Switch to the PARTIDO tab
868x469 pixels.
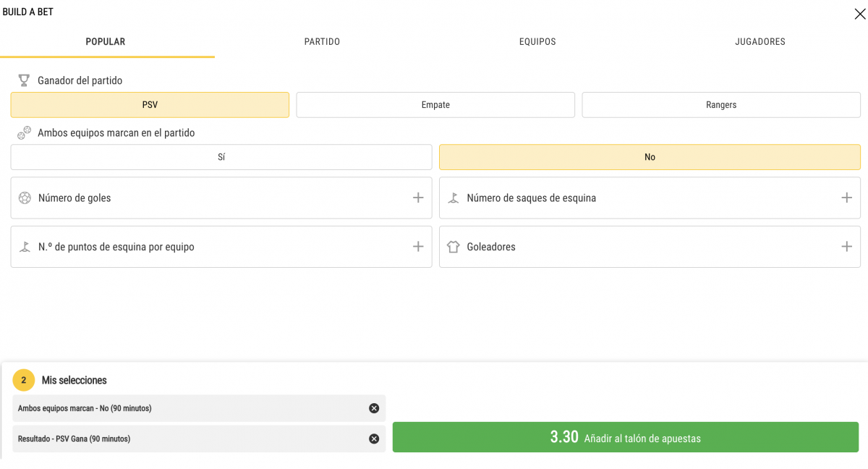[322, 42]
